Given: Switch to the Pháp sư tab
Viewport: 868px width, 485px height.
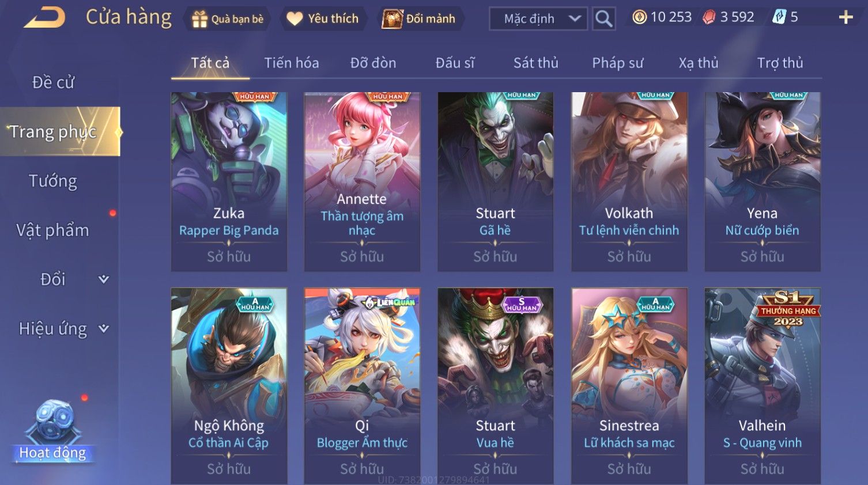Looking at the screenshot, I should (x=617, y=63).
